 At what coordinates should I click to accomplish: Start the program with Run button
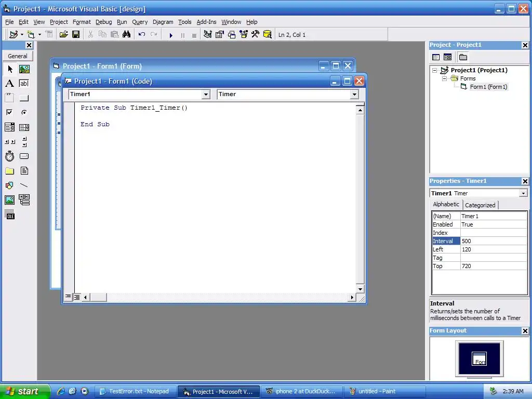tap(171, 35)
